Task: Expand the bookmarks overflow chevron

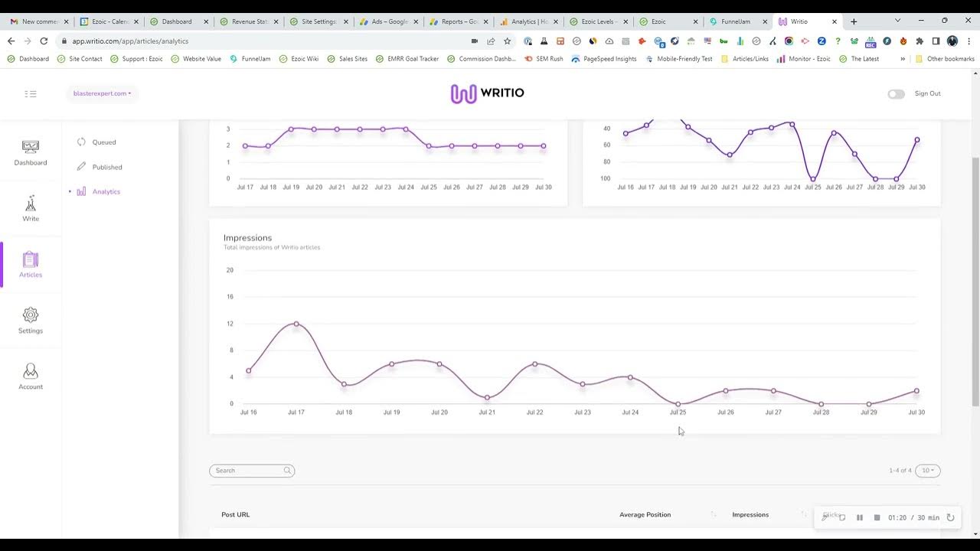Action: point(902,58)
